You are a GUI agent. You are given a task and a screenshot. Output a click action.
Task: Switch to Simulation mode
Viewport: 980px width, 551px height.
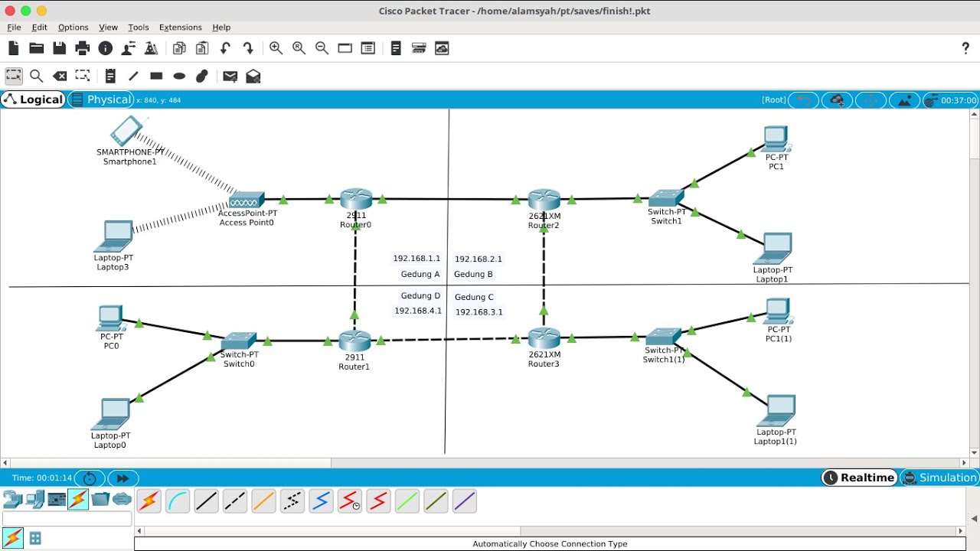(940, 478)
